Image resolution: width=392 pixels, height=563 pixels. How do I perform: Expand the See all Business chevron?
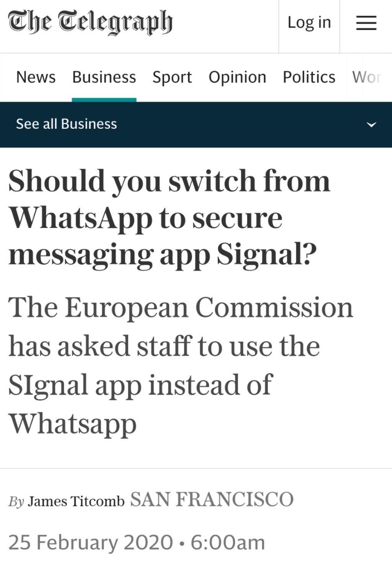pos(371,125)
